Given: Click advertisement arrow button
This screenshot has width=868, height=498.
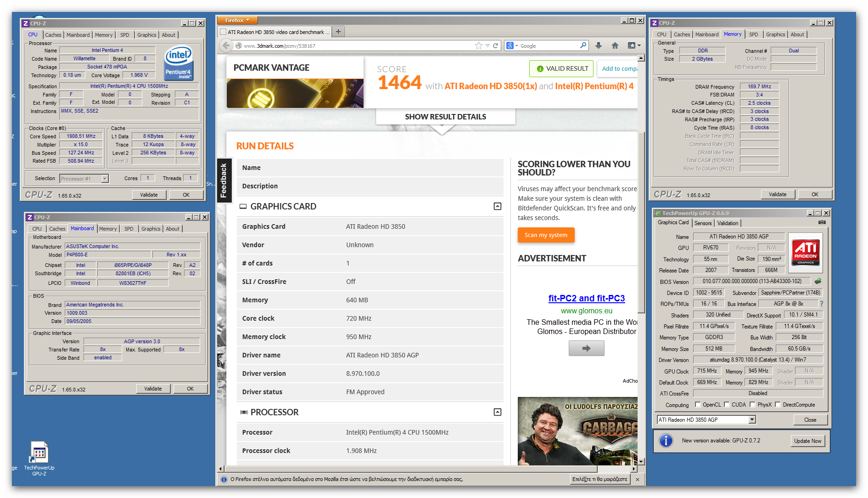Looking at the screenshot, I should point(586,348).
